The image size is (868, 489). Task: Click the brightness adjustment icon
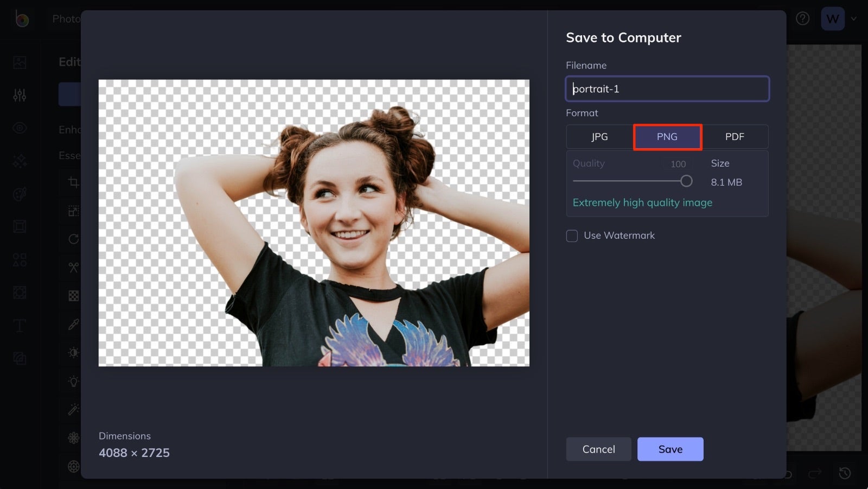coord(73,352)
